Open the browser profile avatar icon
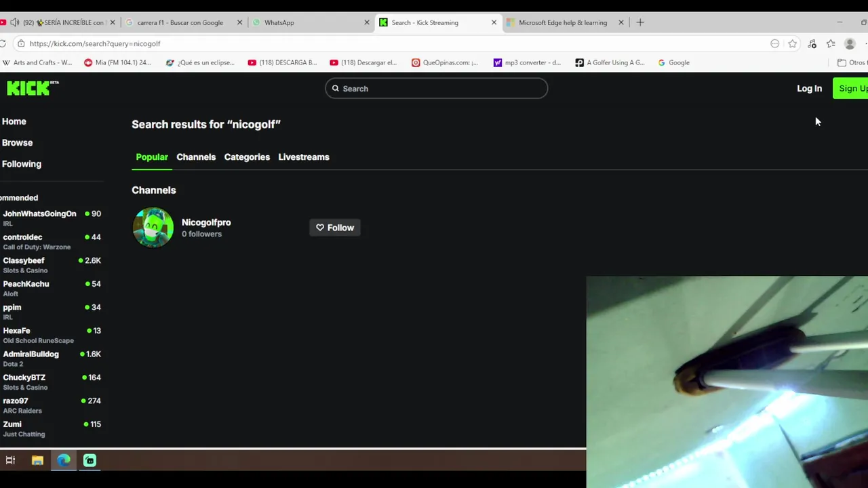 pyautogui.click(x=850, y=43)
